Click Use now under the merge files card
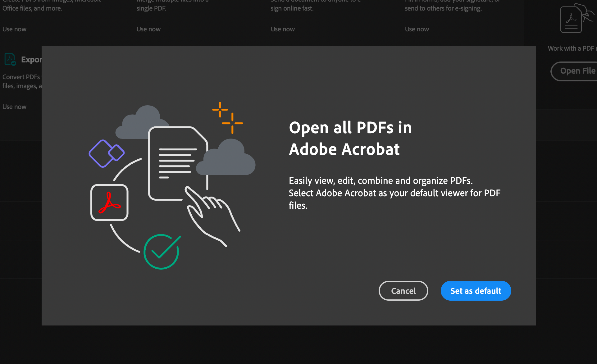Image resolution: width=597 pixels, height=364 pixels. pos(148,29)
